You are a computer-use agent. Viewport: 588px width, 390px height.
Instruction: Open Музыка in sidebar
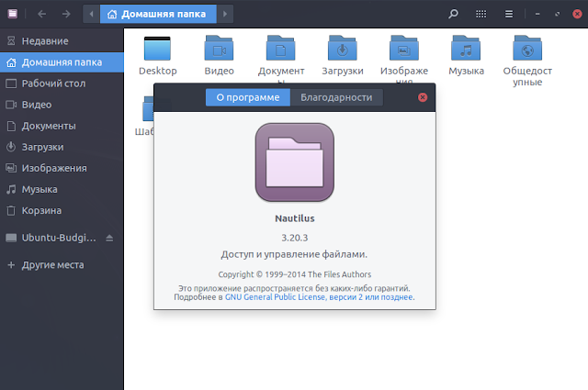tap(62, 189)
